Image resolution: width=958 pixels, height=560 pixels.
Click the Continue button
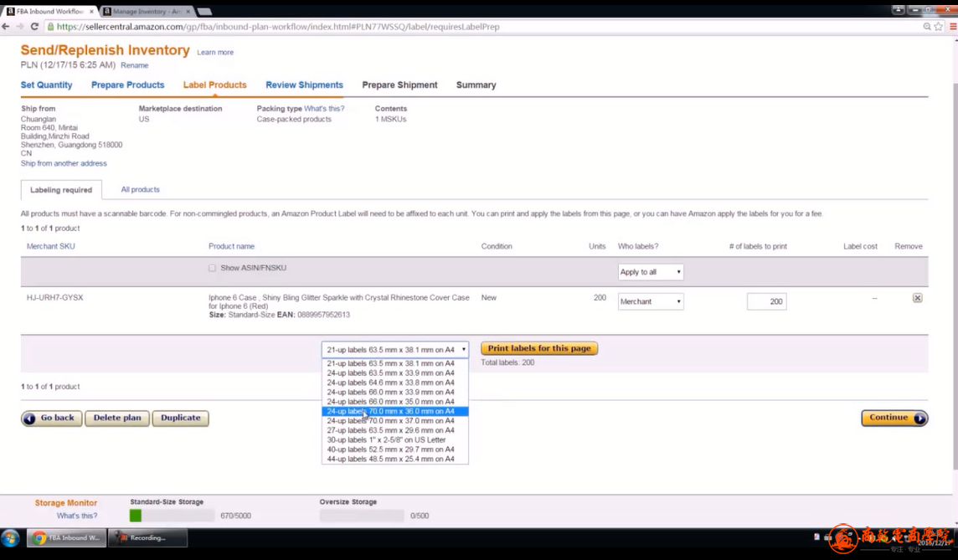coord(894,418)
